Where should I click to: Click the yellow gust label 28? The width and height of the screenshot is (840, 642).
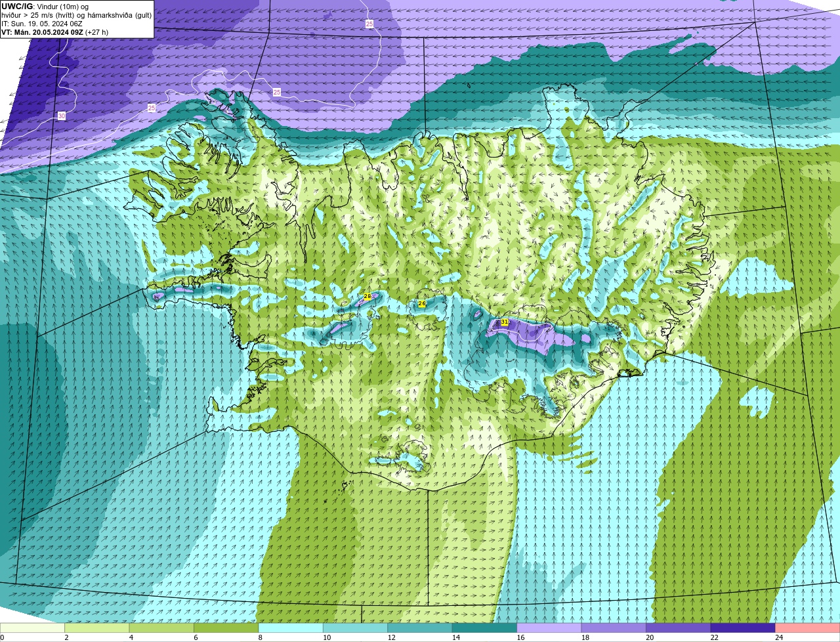point(367,297)
